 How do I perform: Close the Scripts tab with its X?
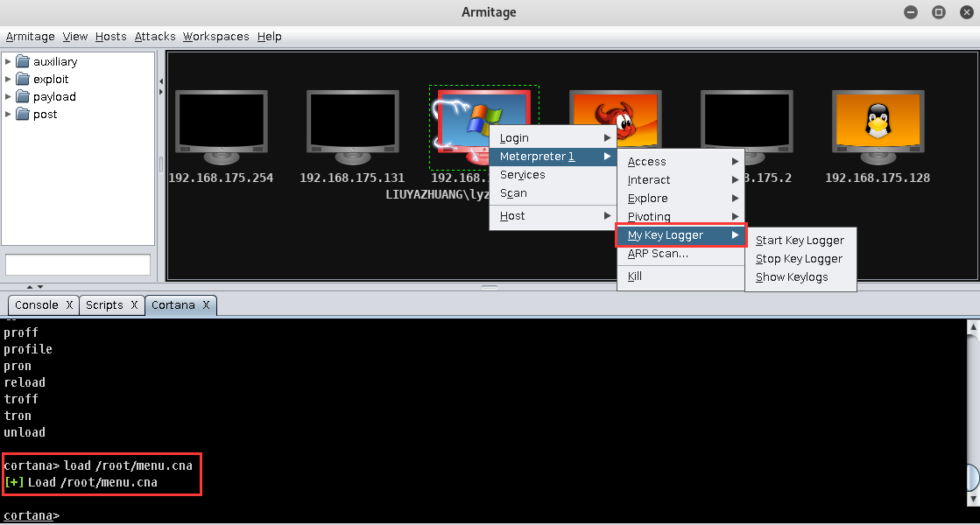click(x=134, y=304)
